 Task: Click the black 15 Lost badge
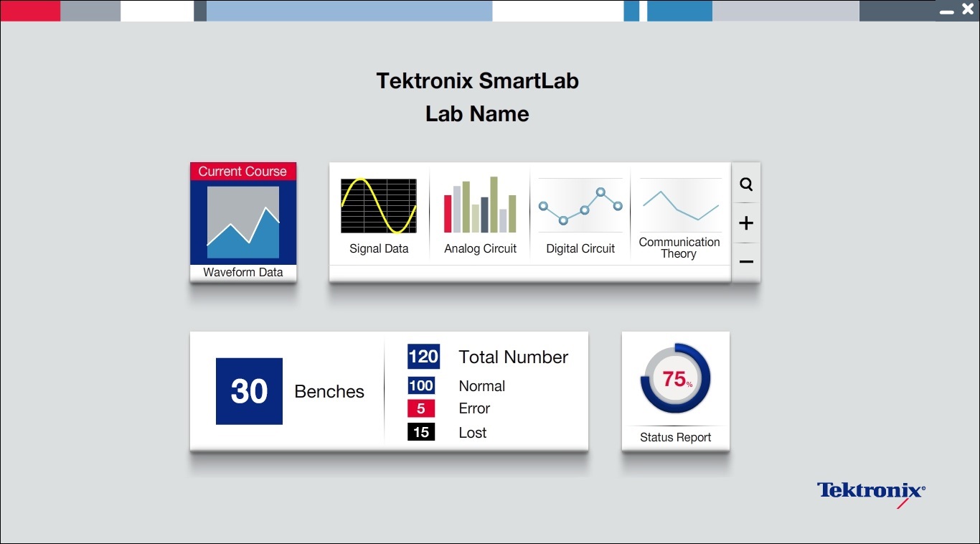click(x=421, y=432)
